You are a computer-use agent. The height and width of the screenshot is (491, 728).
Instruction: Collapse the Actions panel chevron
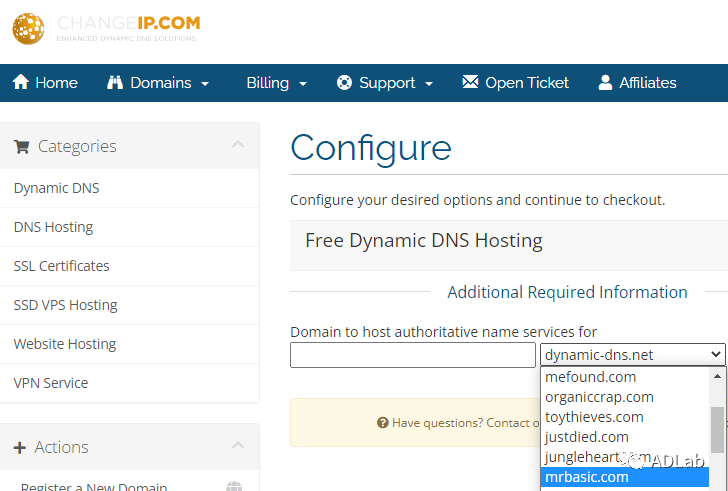click(238, 447)
